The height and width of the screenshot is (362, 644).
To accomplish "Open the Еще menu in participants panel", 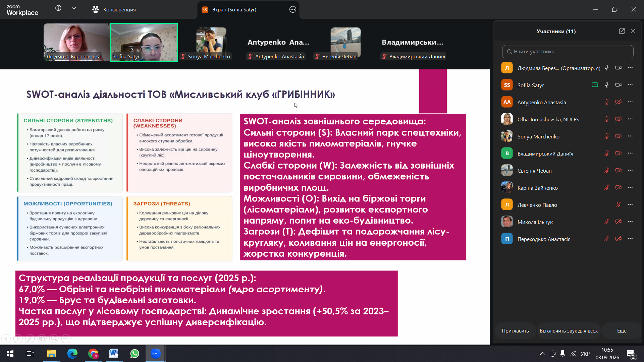I will point(622,330).
